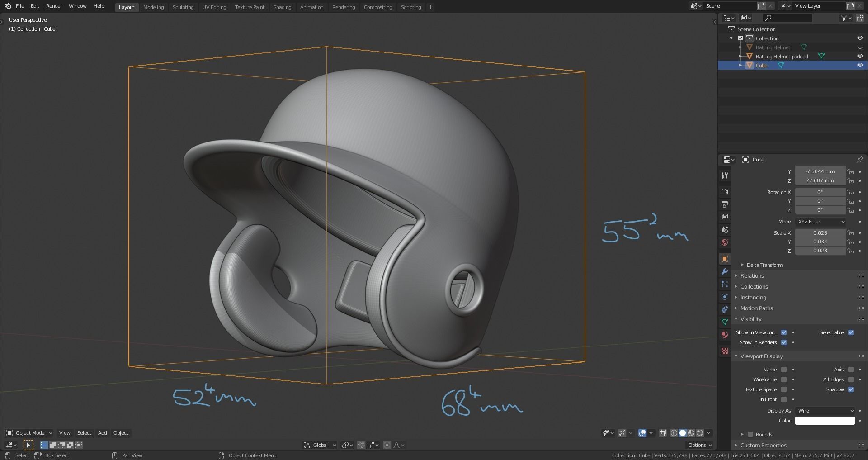
Task: Open the Physics properties tab
Action: [725, 297]
